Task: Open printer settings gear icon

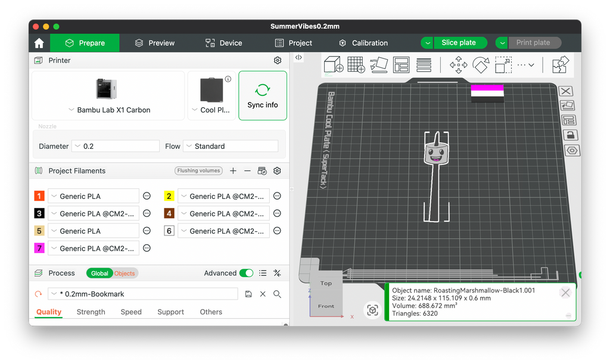Action: pos(278,60)
